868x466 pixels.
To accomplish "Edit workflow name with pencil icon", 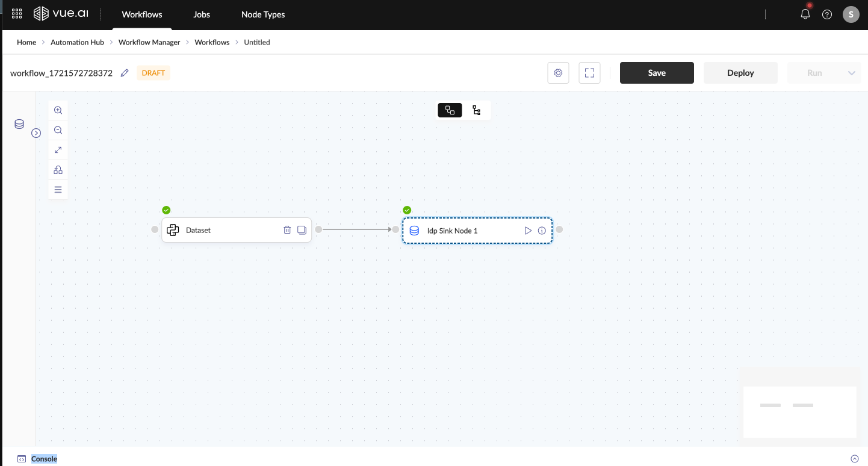I will tap(125, 73).
